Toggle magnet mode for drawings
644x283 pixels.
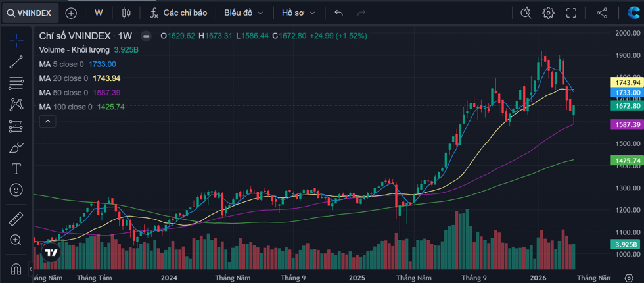(16, 269)
